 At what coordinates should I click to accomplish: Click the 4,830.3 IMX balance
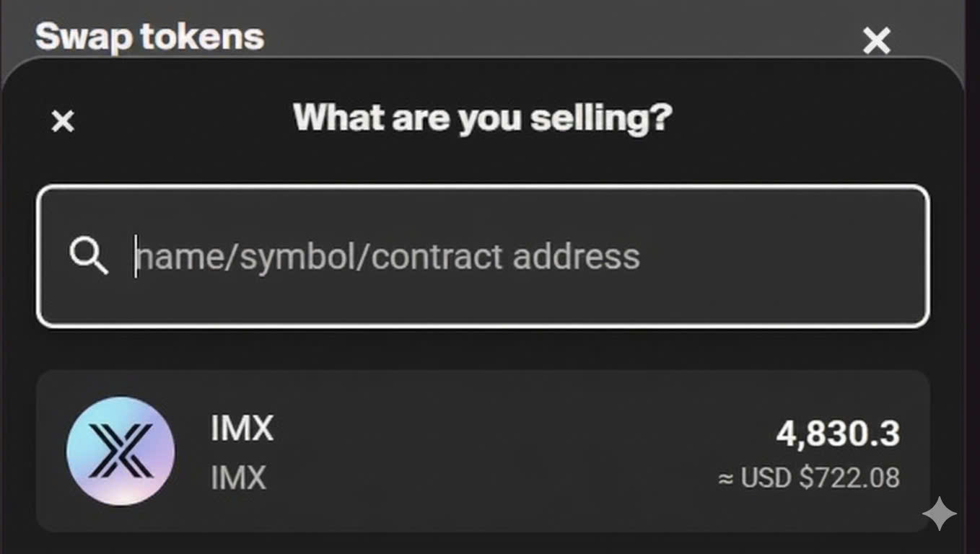pyautogui.click(x=837, y=434)
